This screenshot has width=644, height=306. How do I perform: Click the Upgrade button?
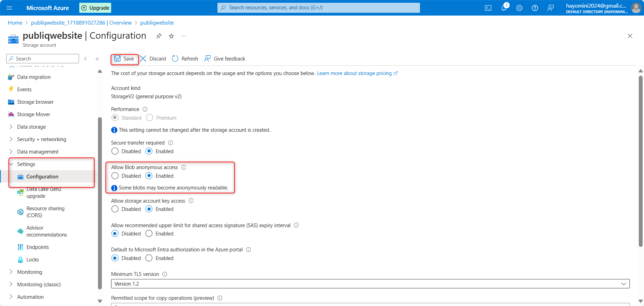[95, 8]
